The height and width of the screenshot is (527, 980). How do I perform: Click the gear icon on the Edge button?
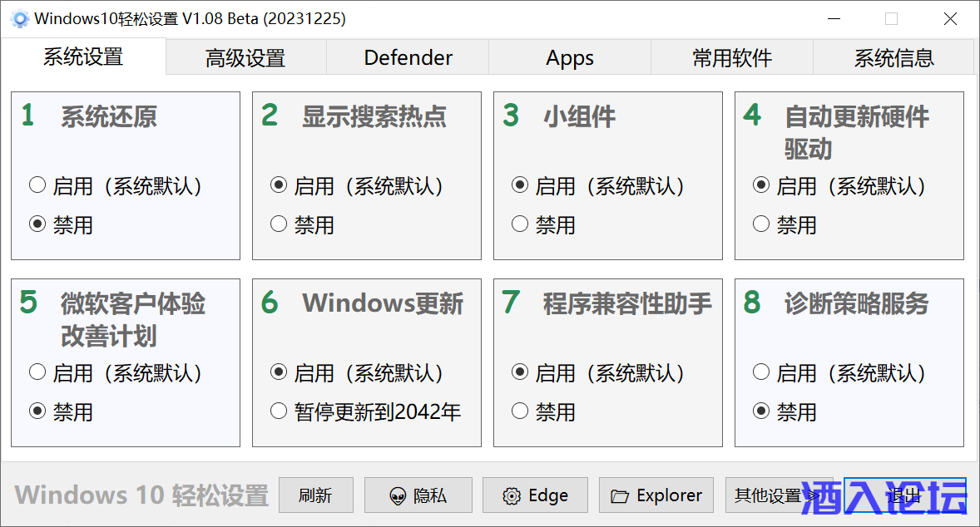pyautogui.click(x=512, y=496)
